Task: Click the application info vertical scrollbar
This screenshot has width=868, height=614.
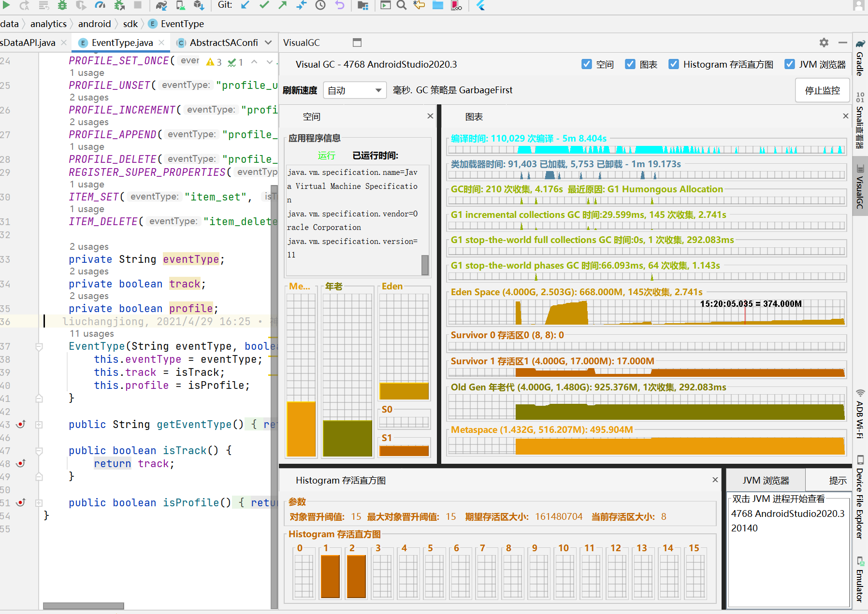Action: (425, 265)
